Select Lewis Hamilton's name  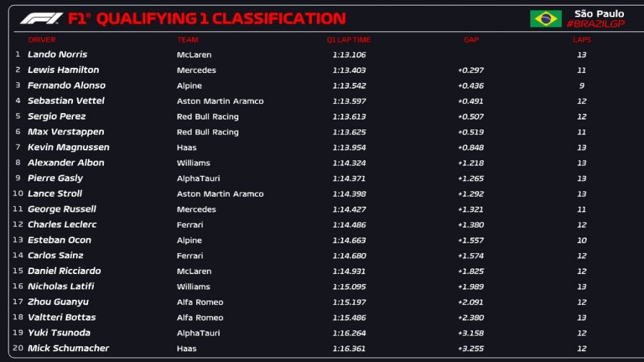pyautogui.click(x=63, y=70)
